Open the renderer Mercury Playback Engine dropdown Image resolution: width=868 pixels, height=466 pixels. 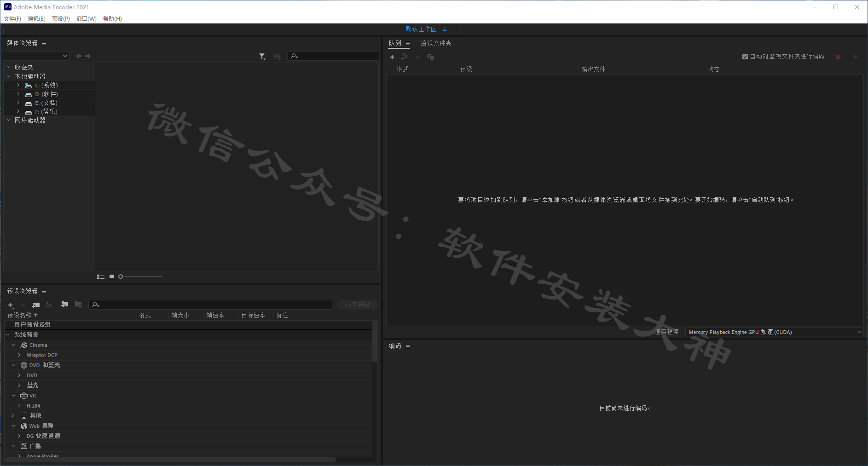pos(774,332)
